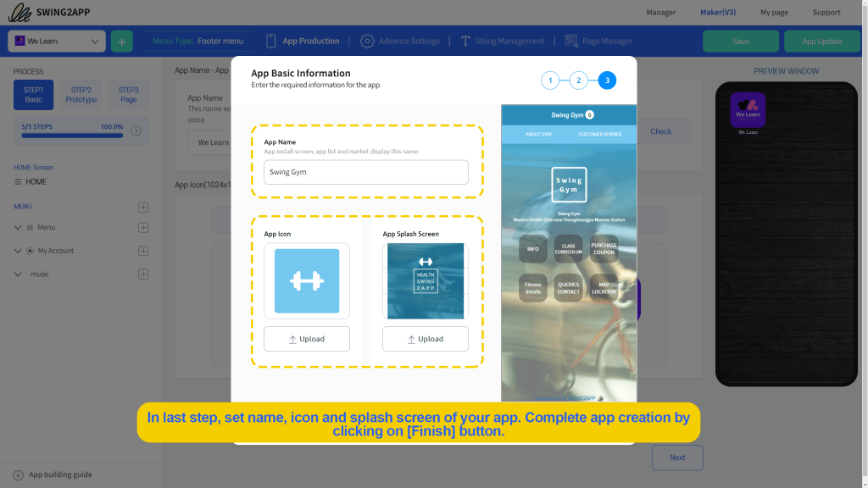
Task: Click My Account person icon
Action: click(30, 251)
